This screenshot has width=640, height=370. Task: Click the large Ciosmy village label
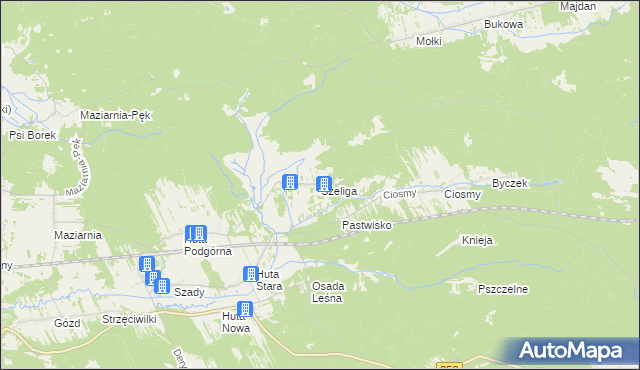462,194
